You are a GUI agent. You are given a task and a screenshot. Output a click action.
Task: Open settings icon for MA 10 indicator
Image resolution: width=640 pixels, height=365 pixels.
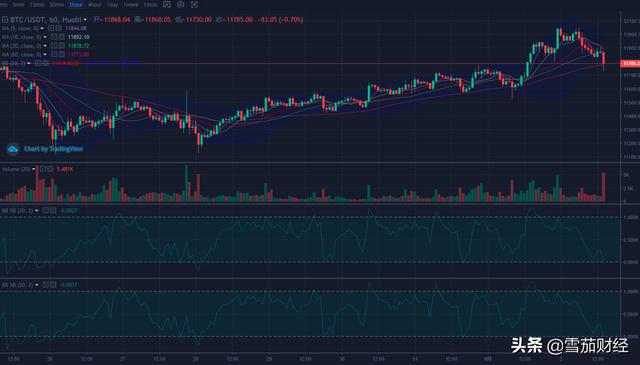point(54,37)
